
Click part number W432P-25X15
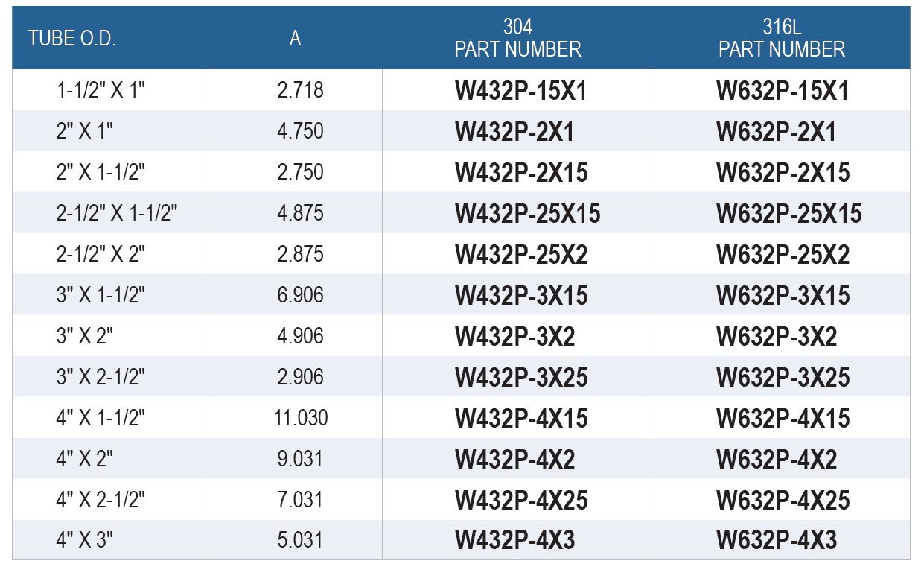pyautogui.click(x=528, y=215)
